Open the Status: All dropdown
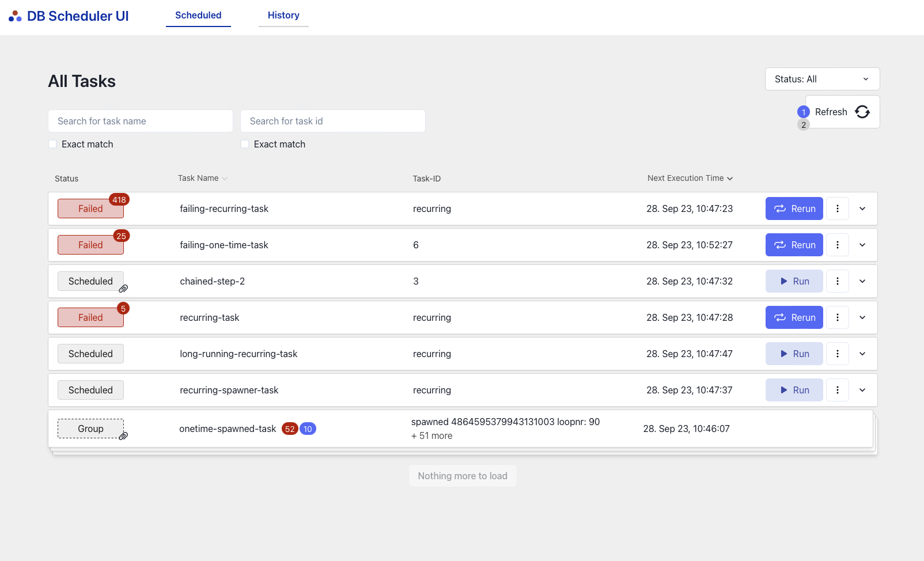Screen dimensions: 924x561 tap(822, 79)
